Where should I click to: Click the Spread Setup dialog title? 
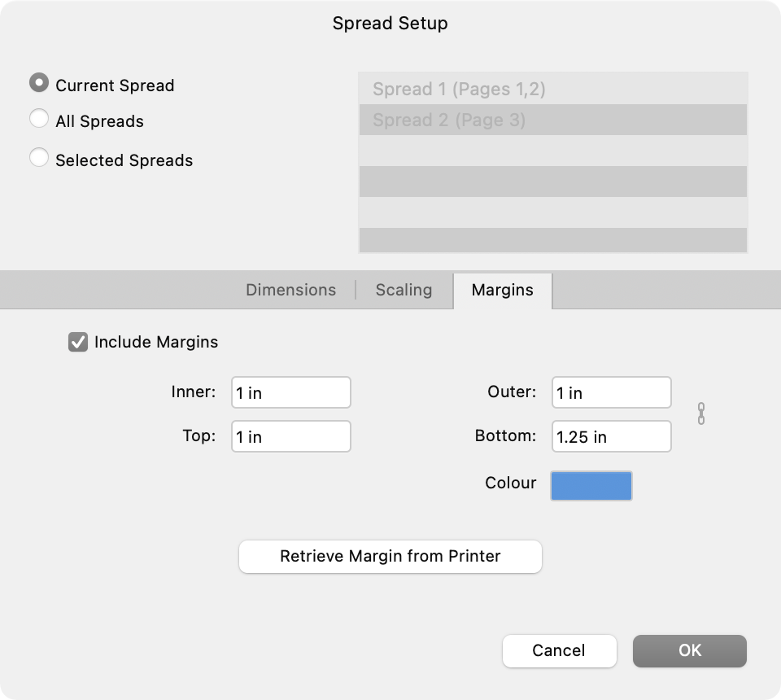[390, 24]
